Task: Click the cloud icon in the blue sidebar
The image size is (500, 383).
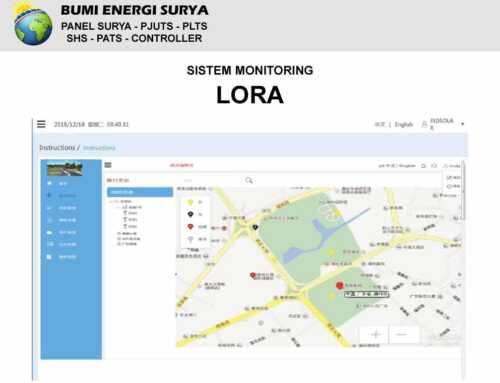Action: point(50,232)
